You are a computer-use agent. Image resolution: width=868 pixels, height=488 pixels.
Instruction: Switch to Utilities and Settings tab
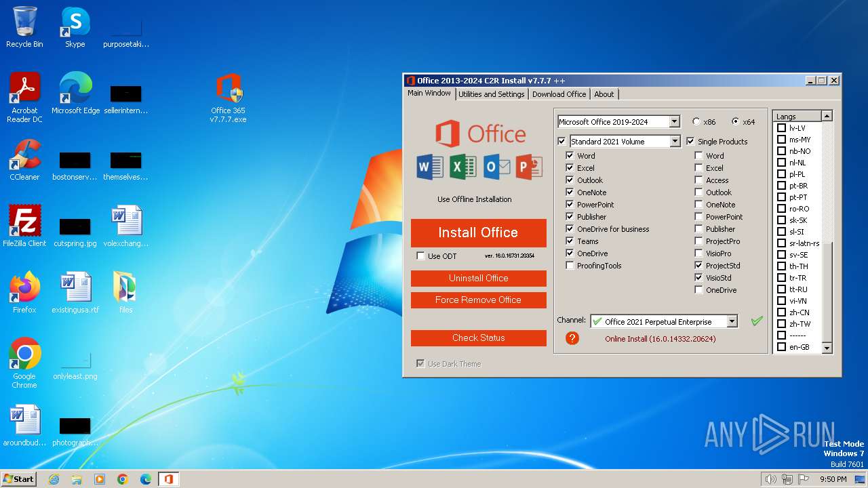(x=492, y=94)
